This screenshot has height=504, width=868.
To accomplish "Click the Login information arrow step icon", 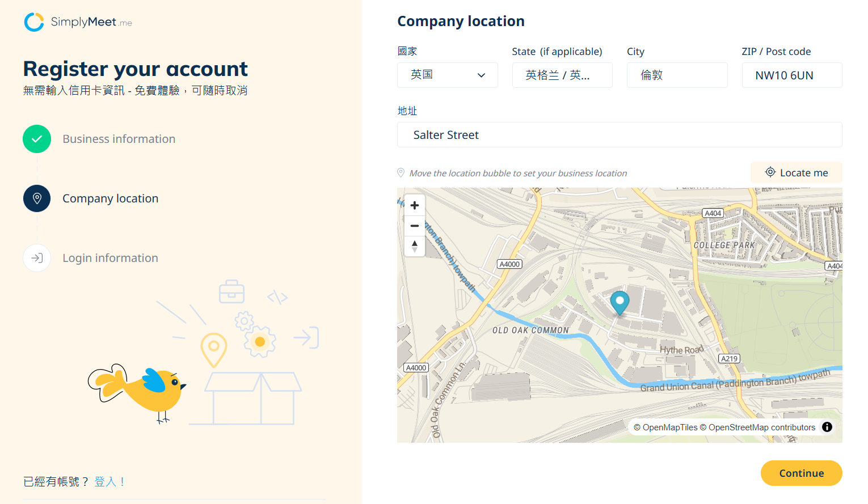I will (x=37, y=258).
